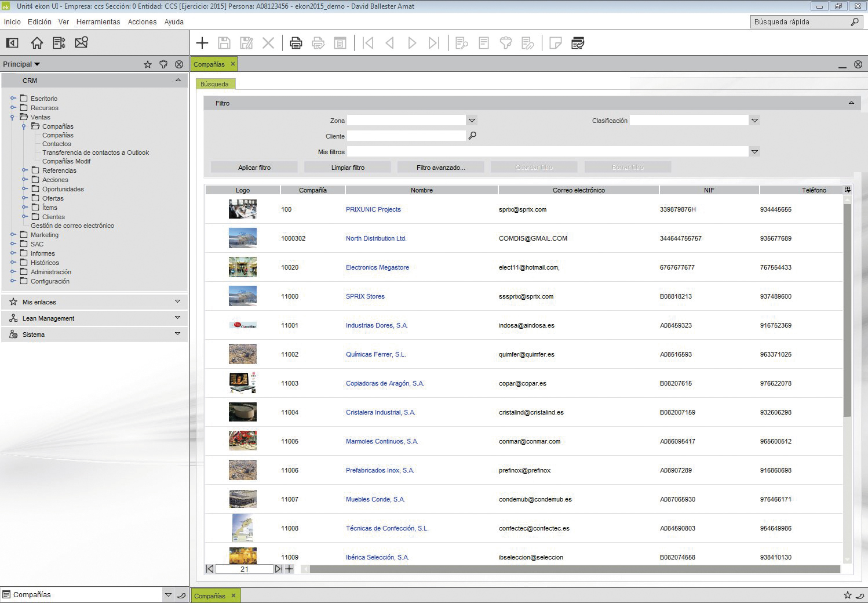Click the greyed print preview printer icon
Screen dimensions: 868x603
318,43
